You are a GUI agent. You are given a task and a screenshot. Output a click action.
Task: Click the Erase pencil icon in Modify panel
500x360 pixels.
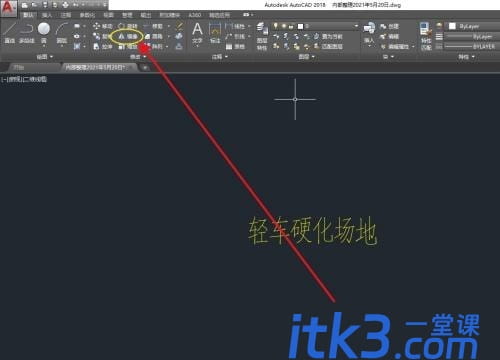179,26
